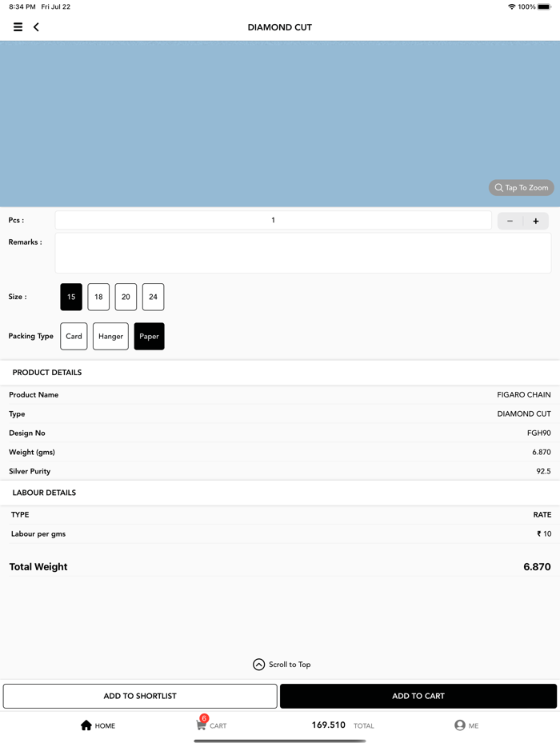Viewport: 560px width, 747px height.
Task: Select size 15
Action: (71, 297)
